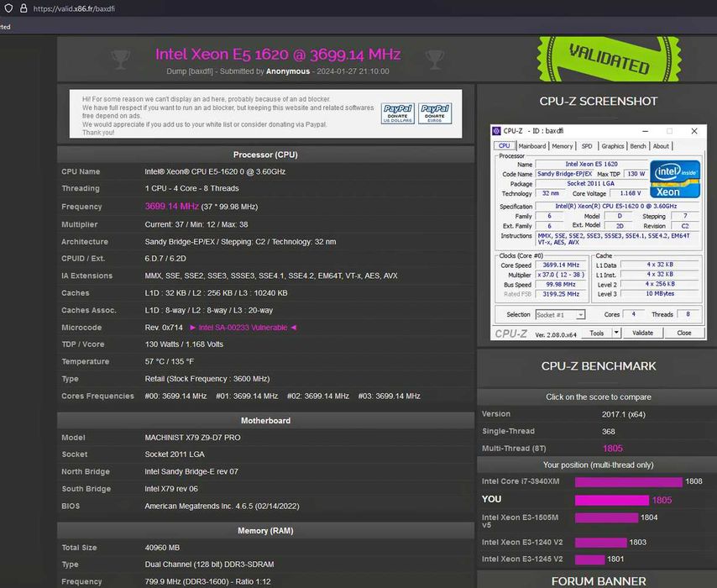Switch to the Memory tab in CPU-Z
The height and width of the screenshot is (588, 717).
[562, 146]
